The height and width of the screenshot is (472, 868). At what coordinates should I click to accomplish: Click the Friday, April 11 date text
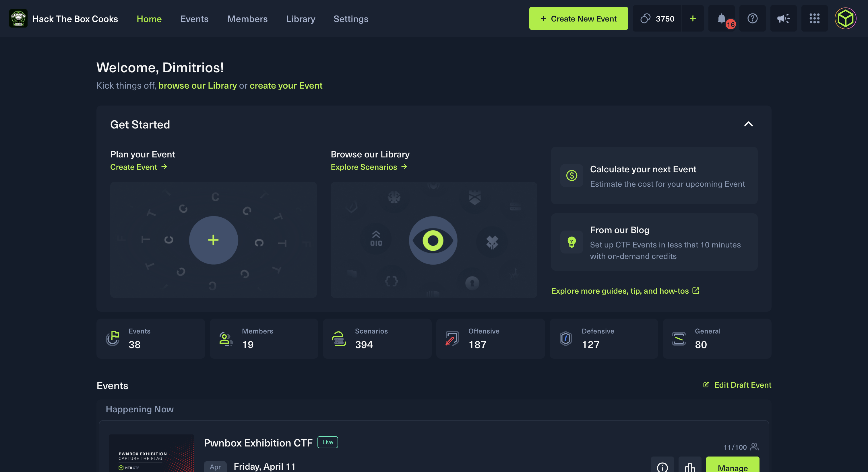(x=265, y=466)
